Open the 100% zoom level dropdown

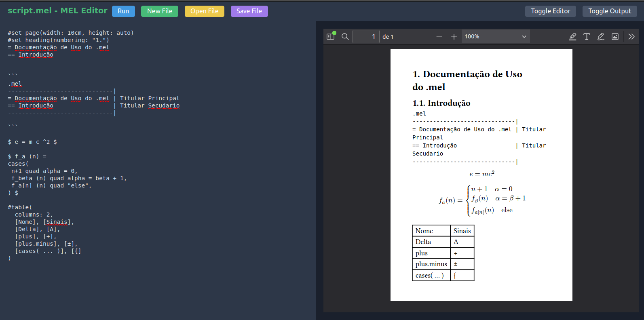pyautogui.click(x=495, y=36)
